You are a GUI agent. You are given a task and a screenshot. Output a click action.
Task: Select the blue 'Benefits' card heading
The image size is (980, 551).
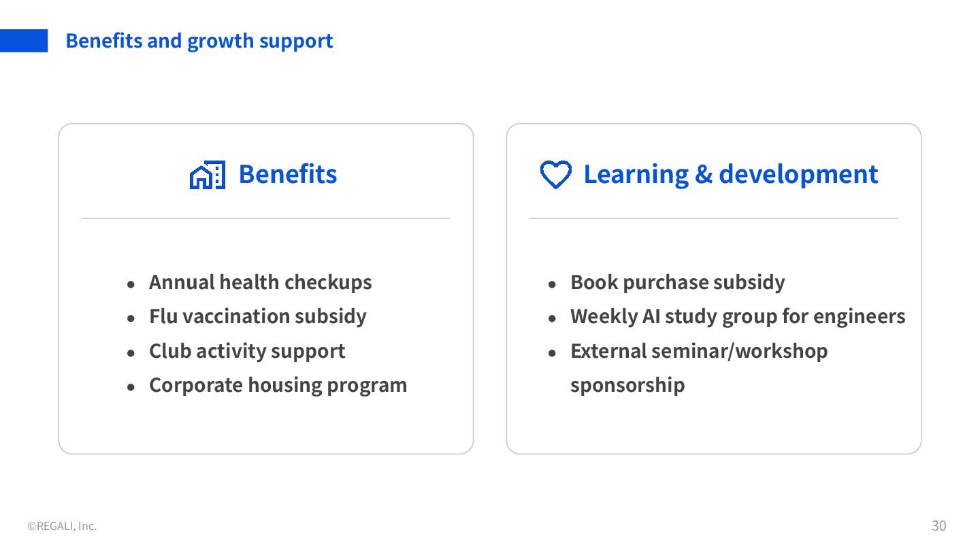(287, 174)
